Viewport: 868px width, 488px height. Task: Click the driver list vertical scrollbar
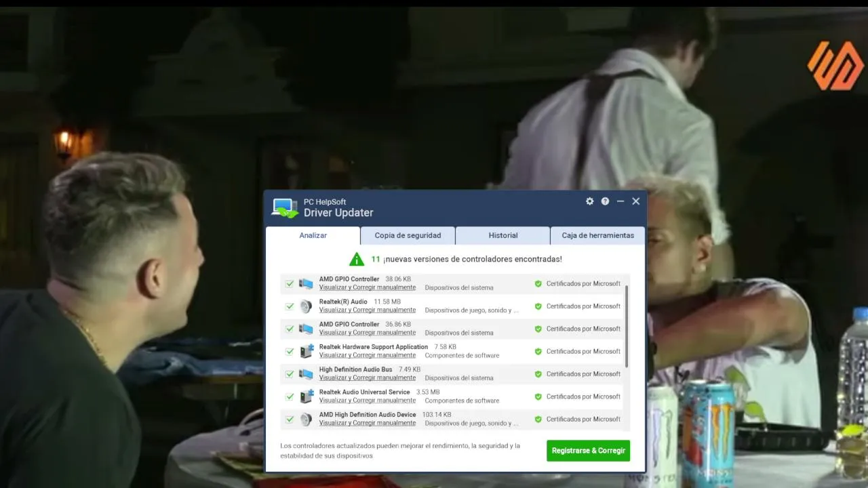tap(627, 327)
